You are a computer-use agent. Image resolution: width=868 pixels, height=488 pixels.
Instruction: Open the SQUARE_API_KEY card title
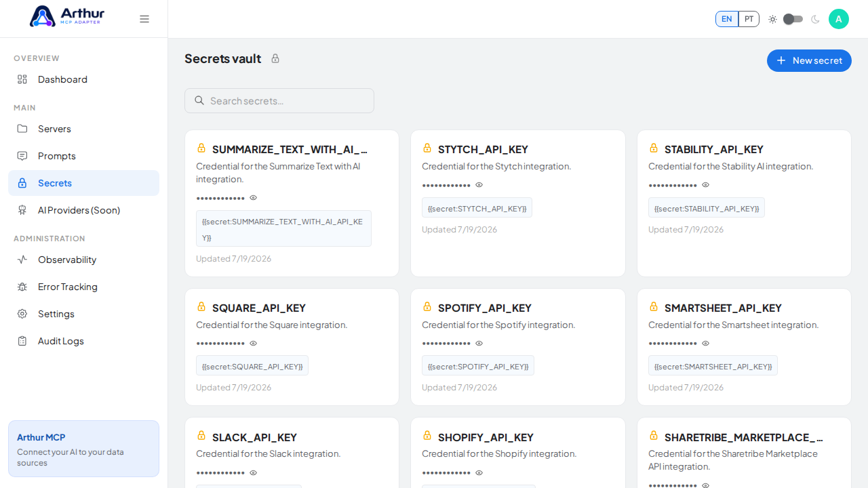[259, 308]
